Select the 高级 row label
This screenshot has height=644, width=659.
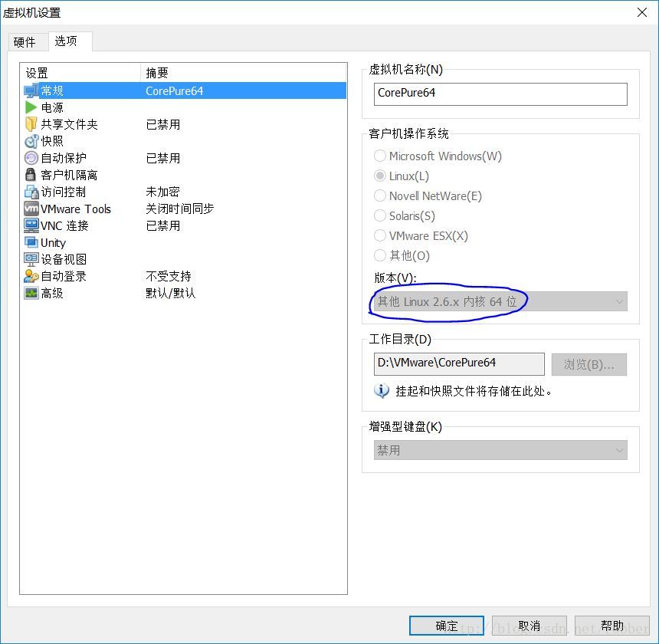(52, 293)
